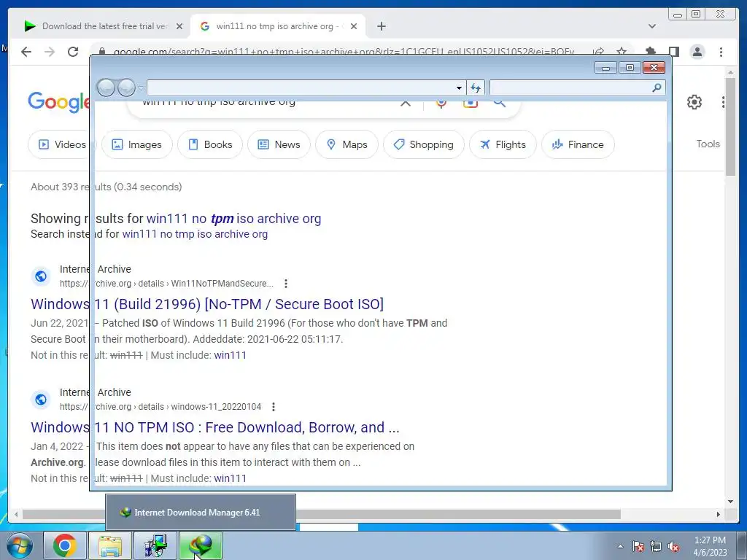Click the muted volume tray icon

point(673,546)
